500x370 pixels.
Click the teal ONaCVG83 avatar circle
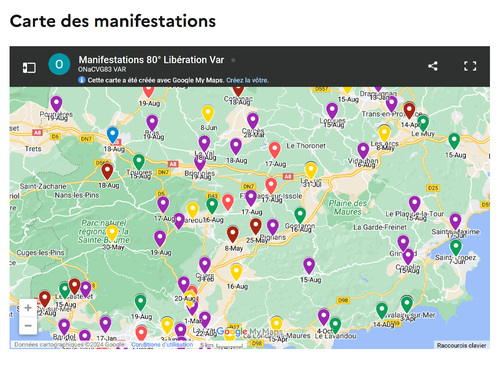pos(59,64)
